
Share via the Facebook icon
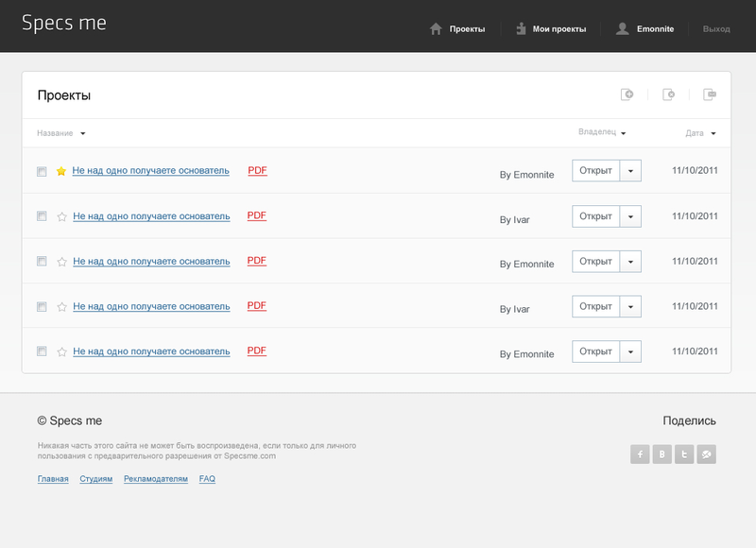(640, 454)
